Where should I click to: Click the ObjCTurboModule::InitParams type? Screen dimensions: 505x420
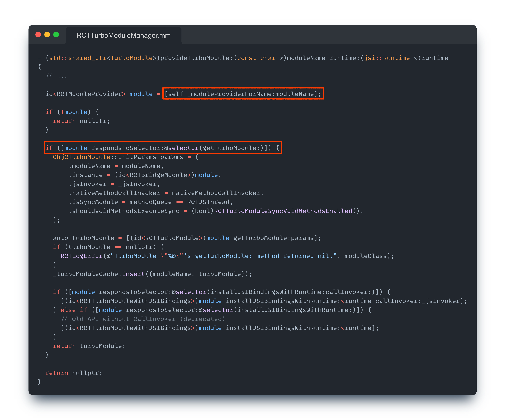[104, 157]
